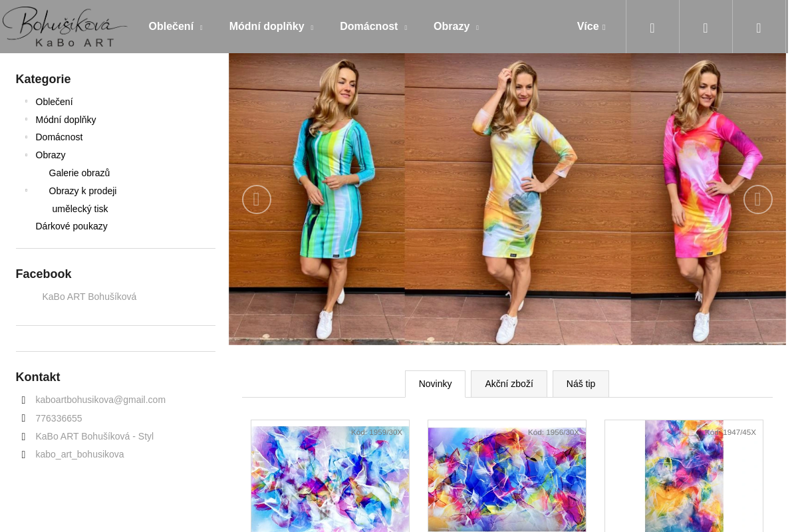This screenshot has width=798, height=532.
Task: Advance to the next carousel slide
Action: (757, 199)
